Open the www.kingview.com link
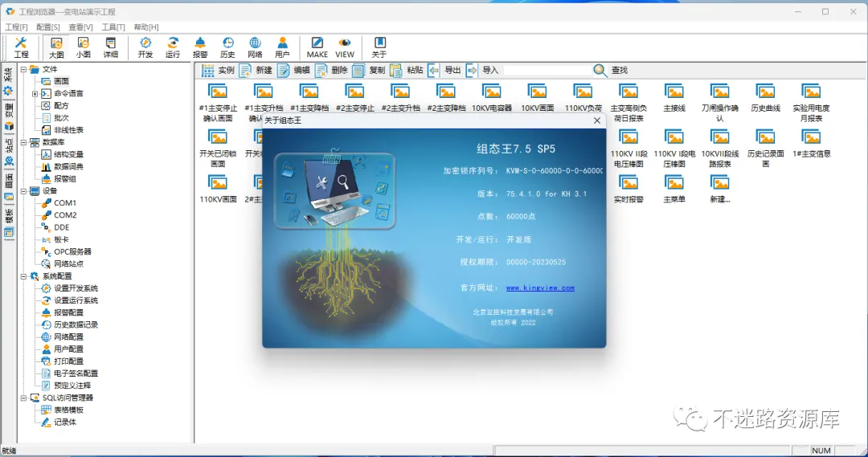 540,288
